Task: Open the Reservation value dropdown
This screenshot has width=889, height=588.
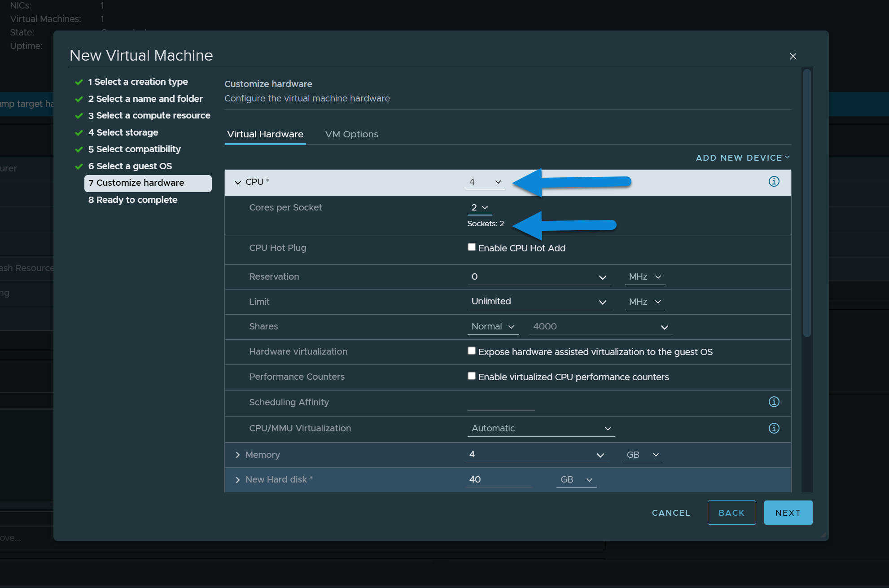Action: 539,277
